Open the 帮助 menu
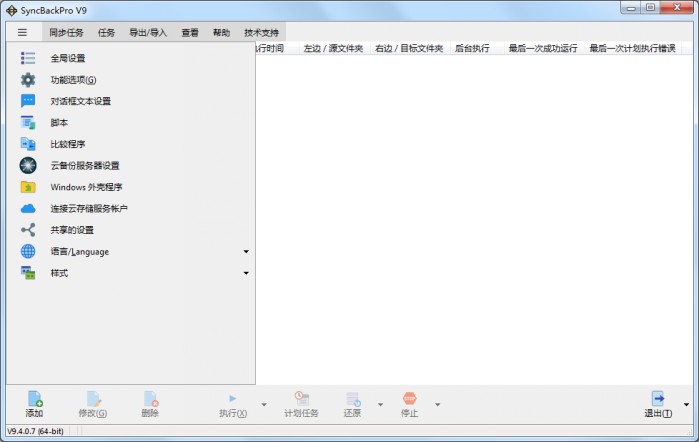 (221, 33)
